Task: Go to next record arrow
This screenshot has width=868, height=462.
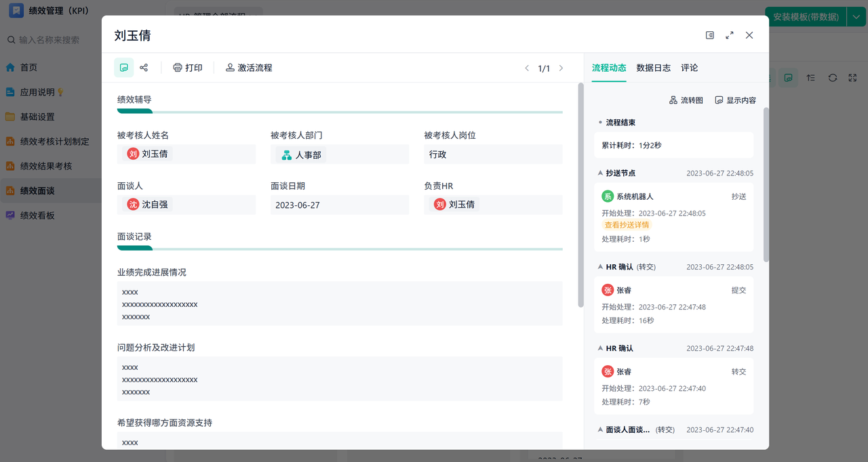Action: pos(561,68)
